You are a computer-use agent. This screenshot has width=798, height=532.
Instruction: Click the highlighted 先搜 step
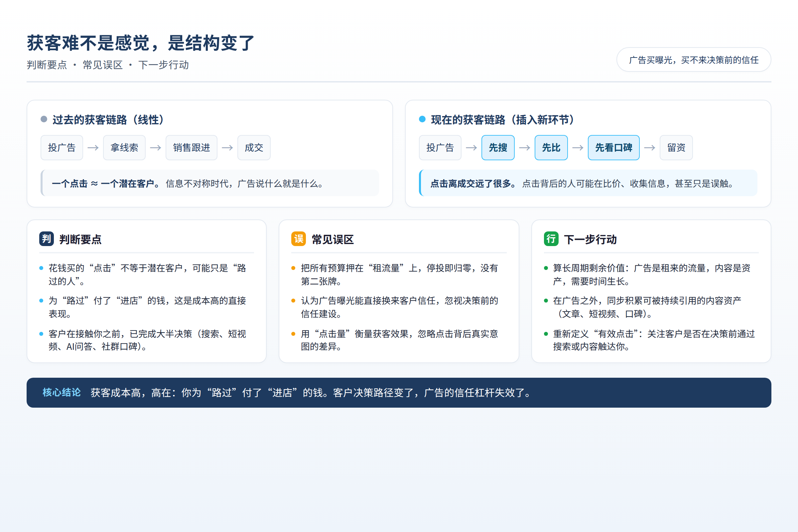(x=498, y=148)
